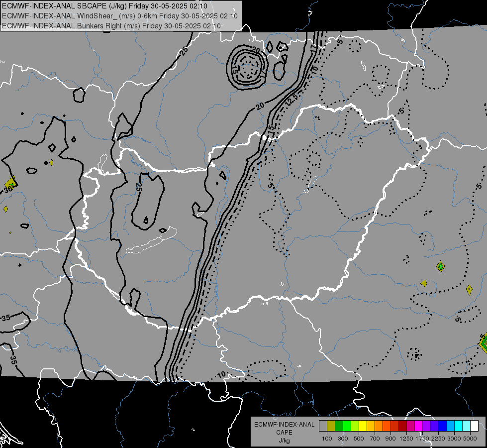This screenshot has height=448, width=487.
Task: Click the dark red swatch left of 1250
Action: click(403, 426)
